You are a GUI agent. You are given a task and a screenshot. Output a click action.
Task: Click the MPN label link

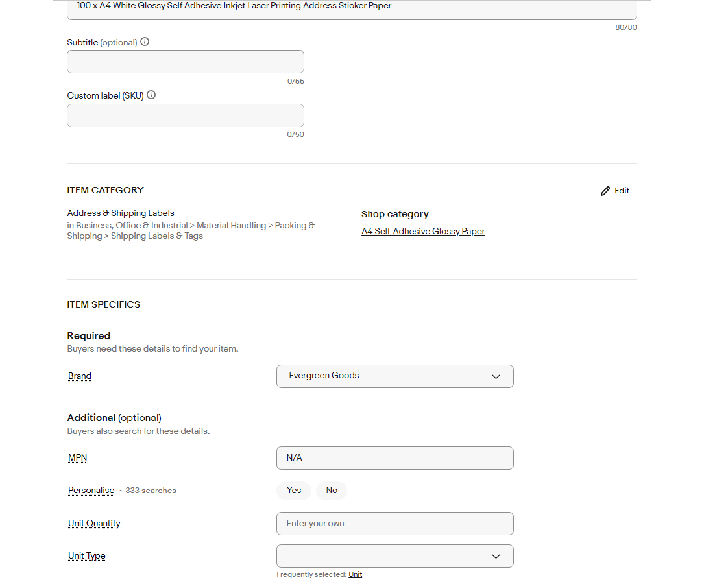[x=77, y=457]
